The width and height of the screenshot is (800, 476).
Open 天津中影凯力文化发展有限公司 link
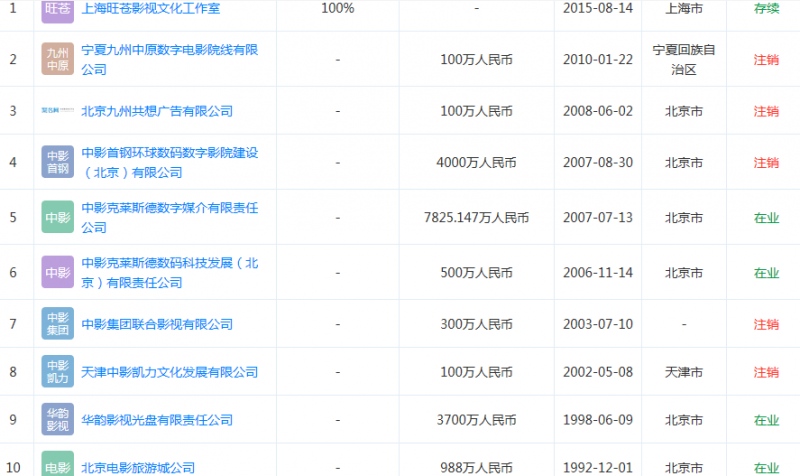[x=170, y=372]
